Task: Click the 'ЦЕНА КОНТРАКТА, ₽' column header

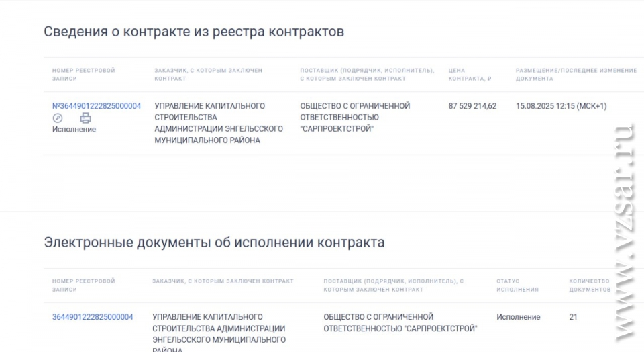Action: 470,75
